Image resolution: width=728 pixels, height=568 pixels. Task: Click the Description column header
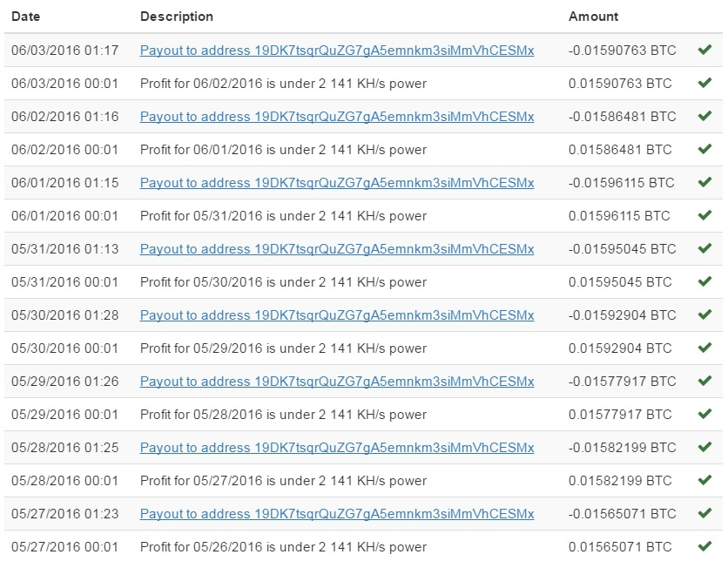[x=177, y=17]
